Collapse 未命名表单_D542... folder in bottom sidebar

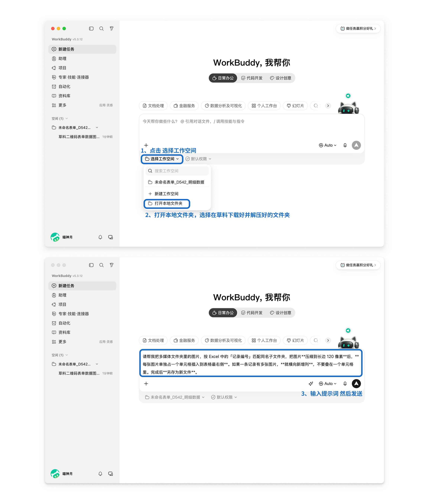tap(97, 364)
